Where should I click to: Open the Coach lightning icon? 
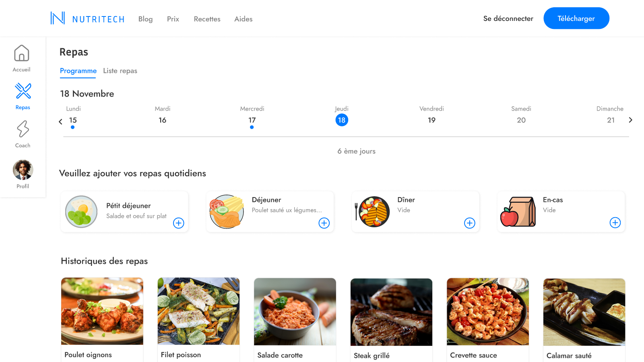click(23, 129)
